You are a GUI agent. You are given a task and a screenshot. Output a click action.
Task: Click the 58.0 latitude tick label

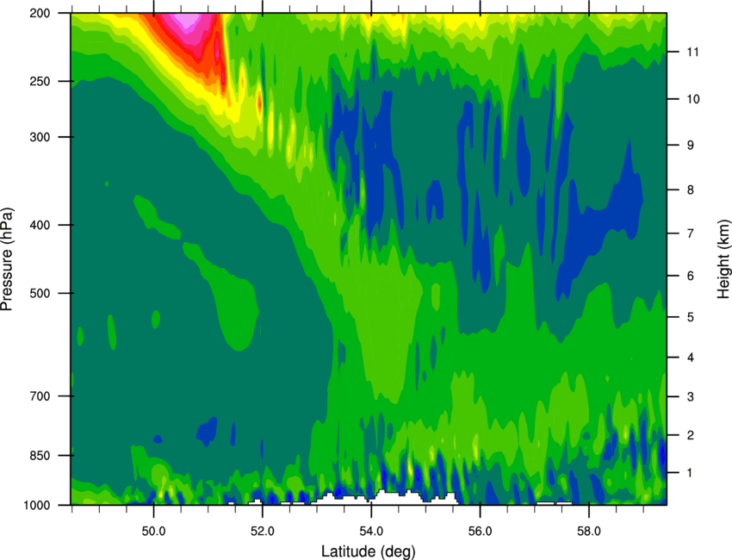point(589,532)
